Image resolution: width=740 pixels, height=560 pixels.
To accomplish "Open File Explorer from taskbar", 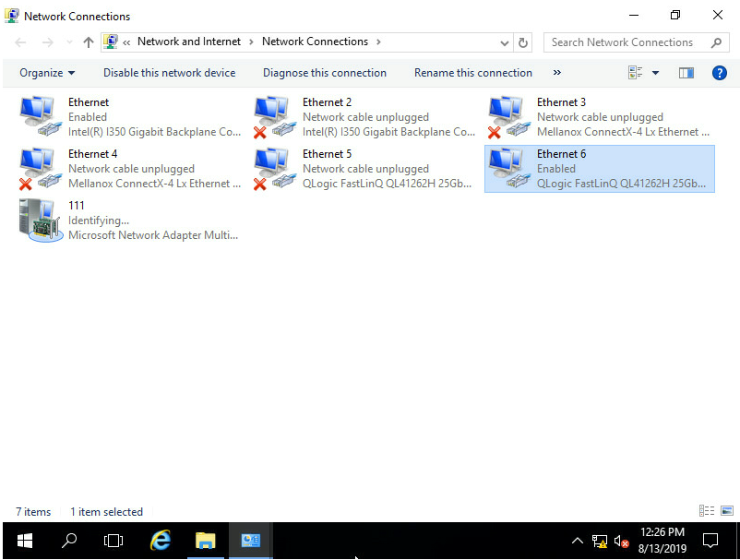I will pos(205,541).
